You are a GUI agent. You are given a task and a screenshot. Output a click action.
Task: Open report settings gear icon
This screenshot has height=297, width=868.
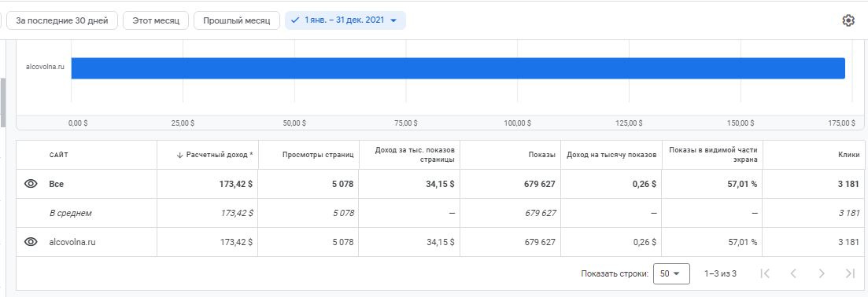click(848, 20)
